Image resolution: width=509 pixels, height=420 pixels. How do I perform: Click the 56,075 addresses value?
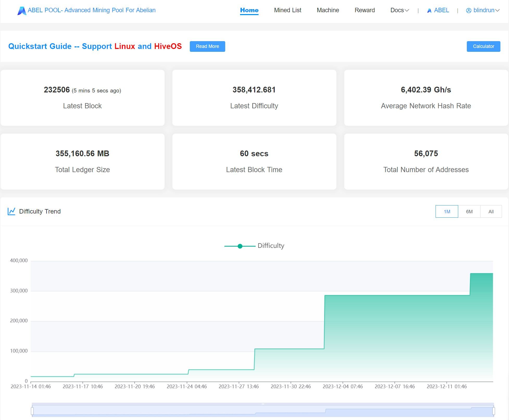click(426, 154)
